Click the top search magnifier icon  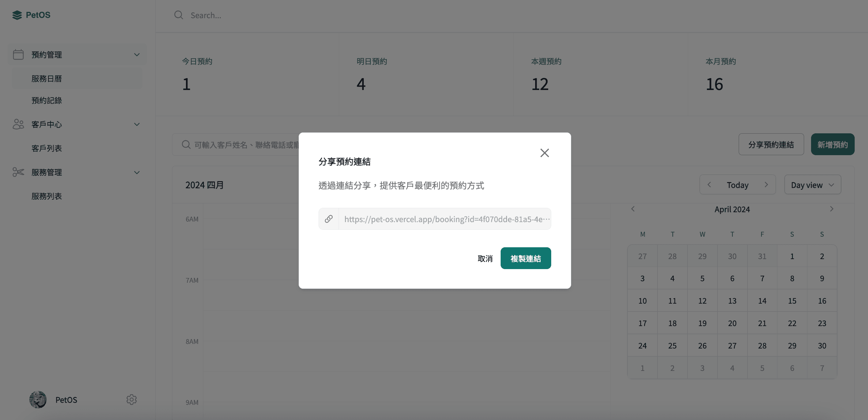(178, 15)
